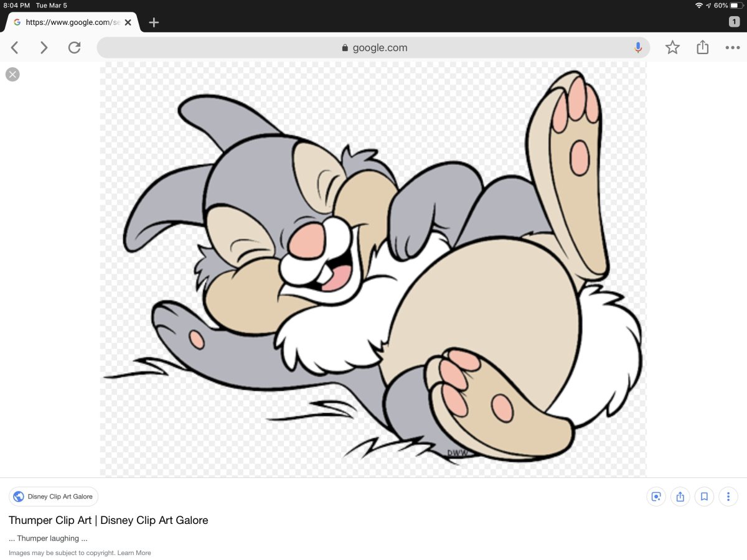Viewport: 747px width, 560px height.
Task: Search image with Google Lens icon
Action: (655, 497)
